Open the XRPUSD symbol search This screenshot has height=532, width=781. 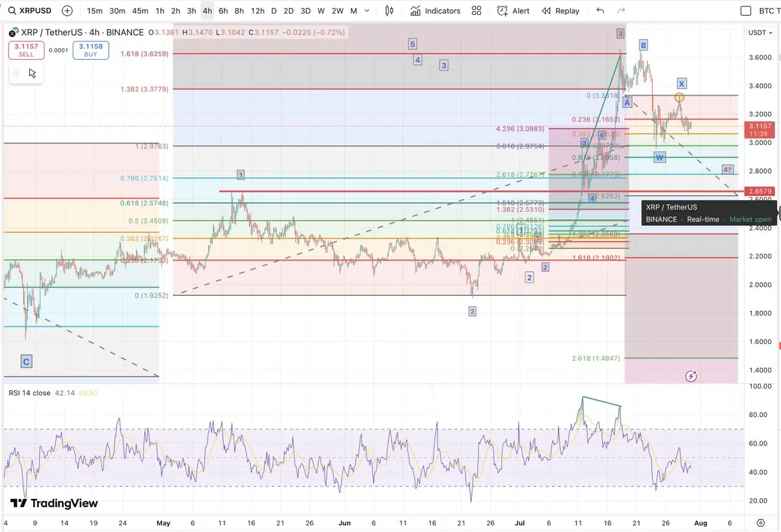[30, 11]
